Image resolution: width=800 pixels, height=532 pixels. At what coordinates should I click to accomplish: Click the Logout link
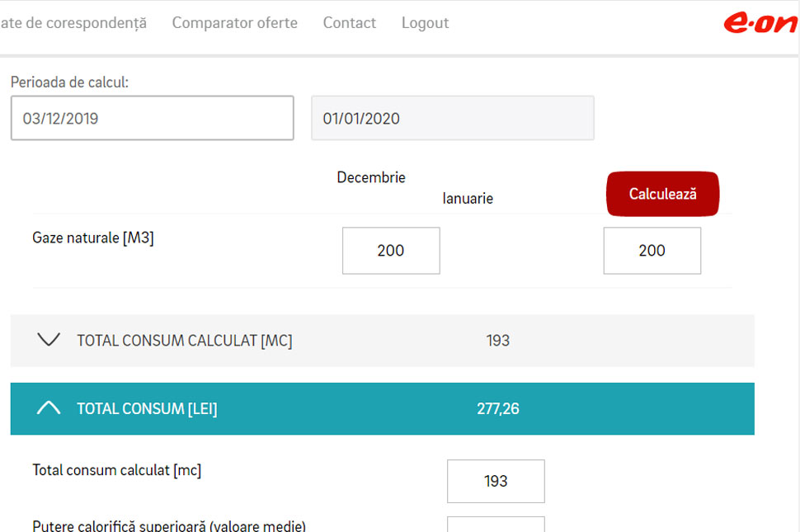pos(425,23)
